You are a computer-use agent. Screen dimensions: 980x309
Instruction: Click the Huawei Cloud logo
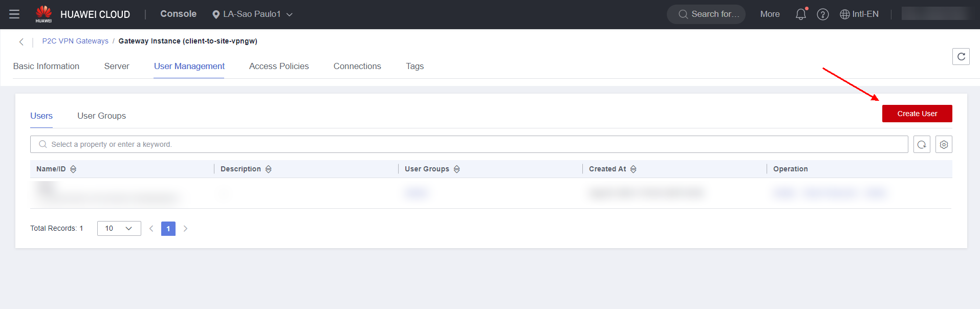(x=43, y=14)
